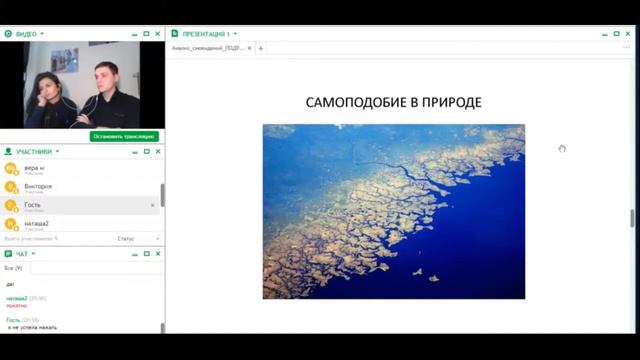Open presentation more options ellipsis

[626, 48]
